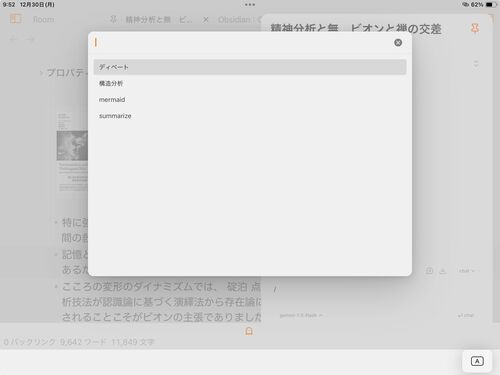Tap the orange ghost icon at bottom

click(249, 331)
